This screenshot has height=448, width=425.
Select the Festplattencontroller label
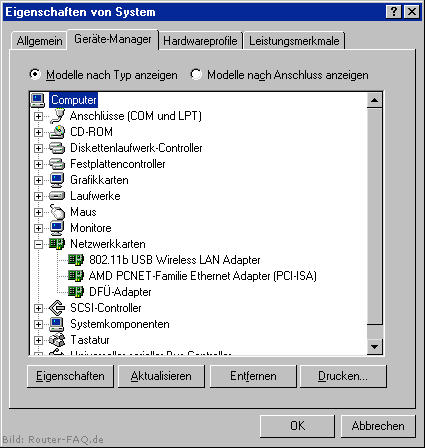click(118, 164)
